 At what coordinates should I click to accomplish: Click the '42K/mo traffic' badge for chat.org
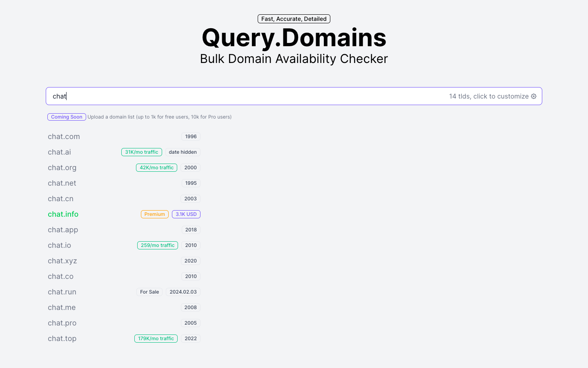(x=156, y=167)
